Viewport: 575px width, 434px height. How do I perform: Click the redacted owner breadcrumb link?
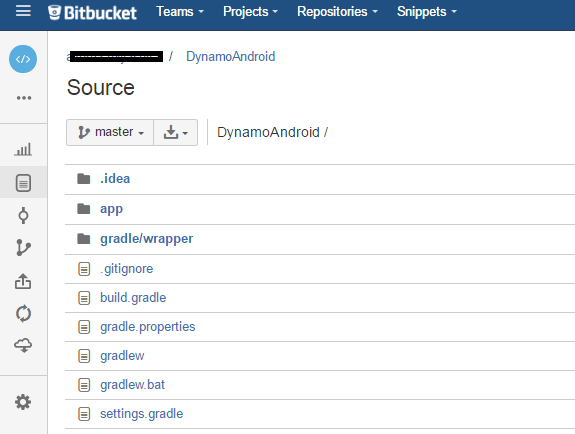point(115,56)
